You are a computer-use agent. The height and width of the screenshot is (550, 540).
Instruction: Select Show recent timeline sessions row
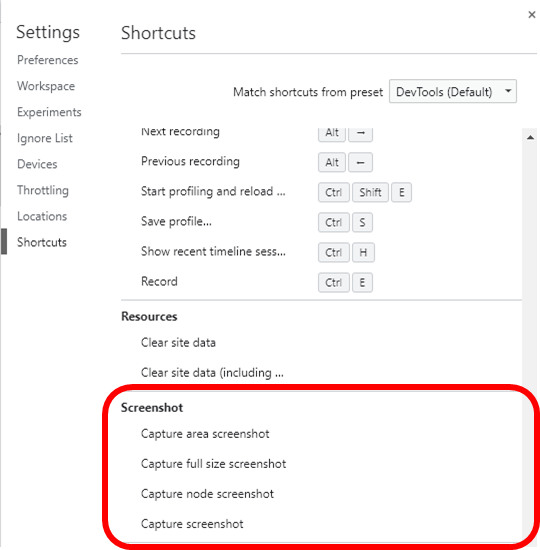pyautogui.click(x=321, y=252)
